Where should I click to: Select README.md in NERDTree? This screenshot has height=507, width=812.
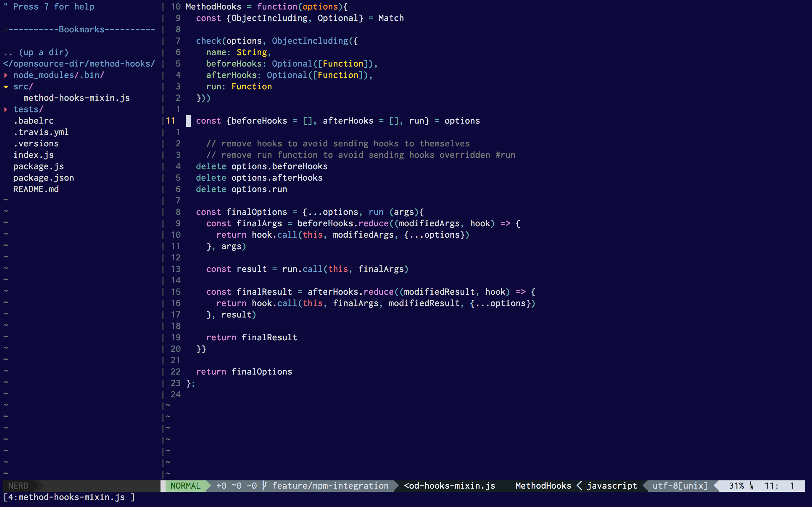(x=36, y=189)
